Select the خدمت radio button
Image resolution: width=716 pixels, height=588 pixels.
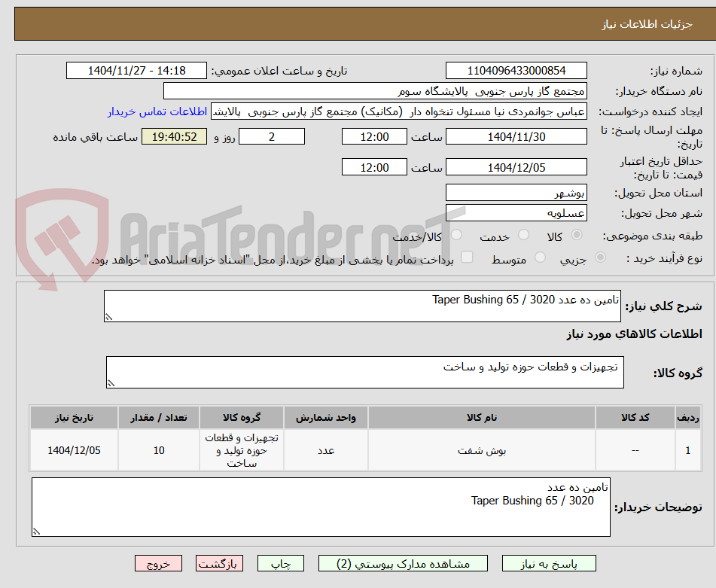(x=523, y=235)
